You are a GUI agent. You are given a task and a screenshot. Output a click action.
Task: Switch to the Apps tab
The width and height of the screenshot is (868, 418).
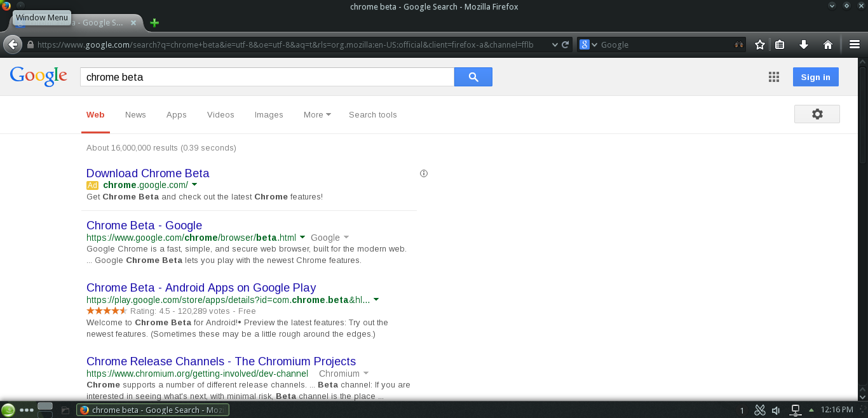tap(177, 115)
